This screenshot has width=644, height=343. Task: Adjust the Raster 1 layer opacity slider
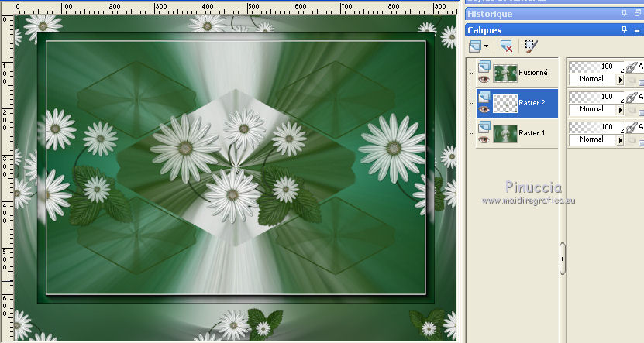point(597,127)
